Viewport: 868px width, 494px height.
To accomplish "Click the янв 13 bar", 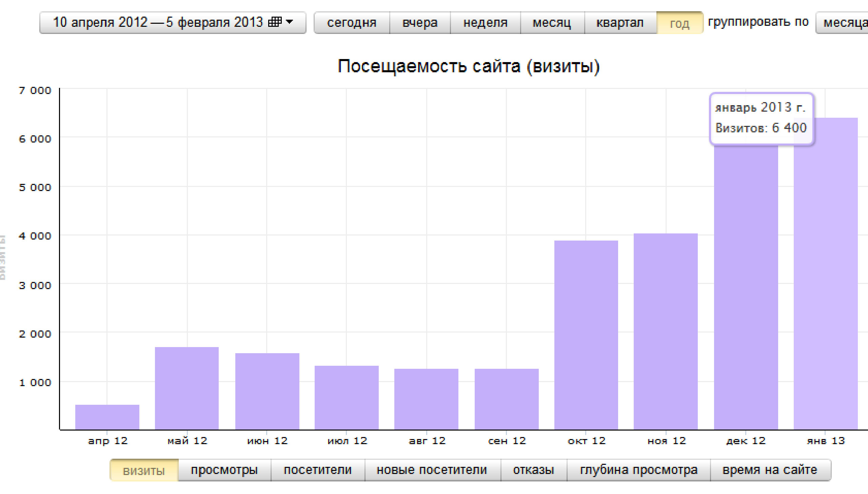I will point(826,273).
